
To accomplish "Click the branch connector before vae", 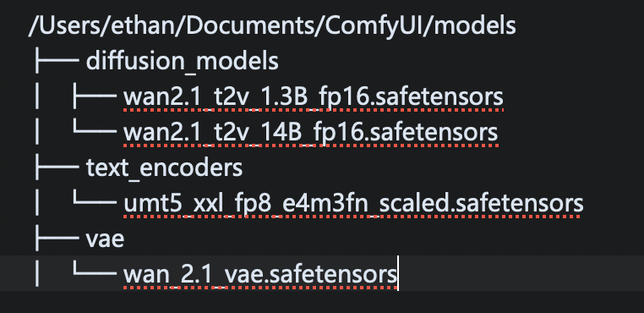I will 57,239.
